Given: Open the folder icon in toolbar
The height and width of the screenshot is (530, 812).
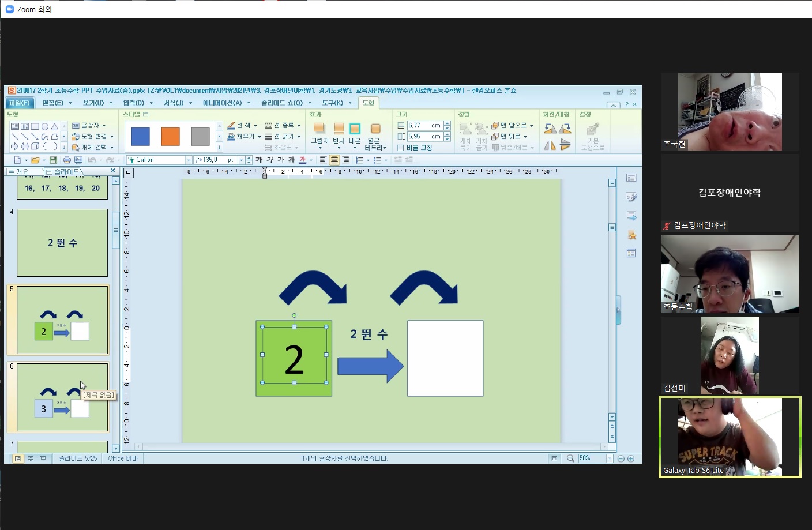Looking at the screenshot, I should click(x=35, y=160).
